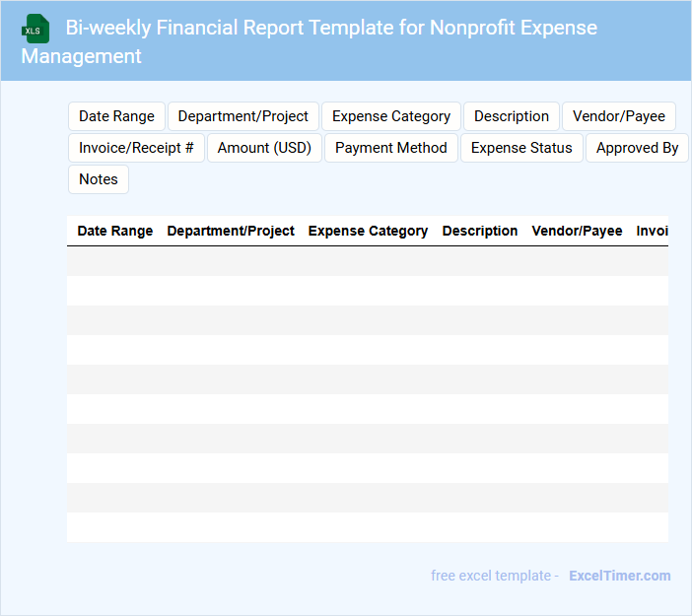Choose the Description tag button
The width and height of the screenshot is (692, 616).
(x=512, y=116)
